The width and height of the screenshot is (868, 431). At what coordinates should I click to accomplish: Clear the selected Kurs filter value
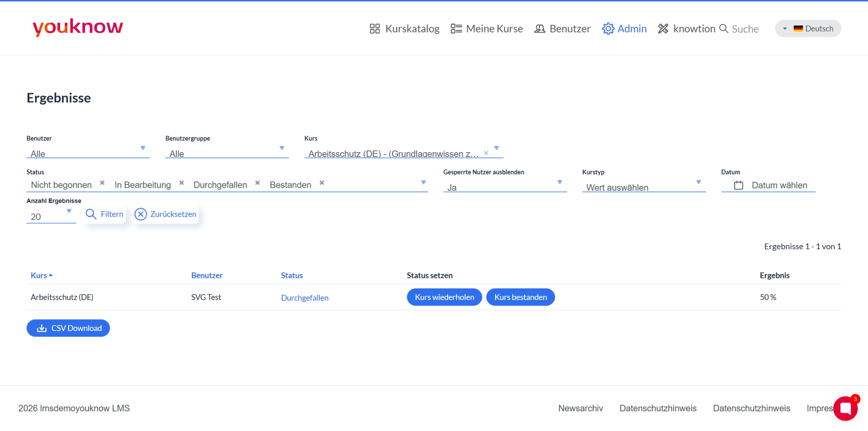(486, 153)
